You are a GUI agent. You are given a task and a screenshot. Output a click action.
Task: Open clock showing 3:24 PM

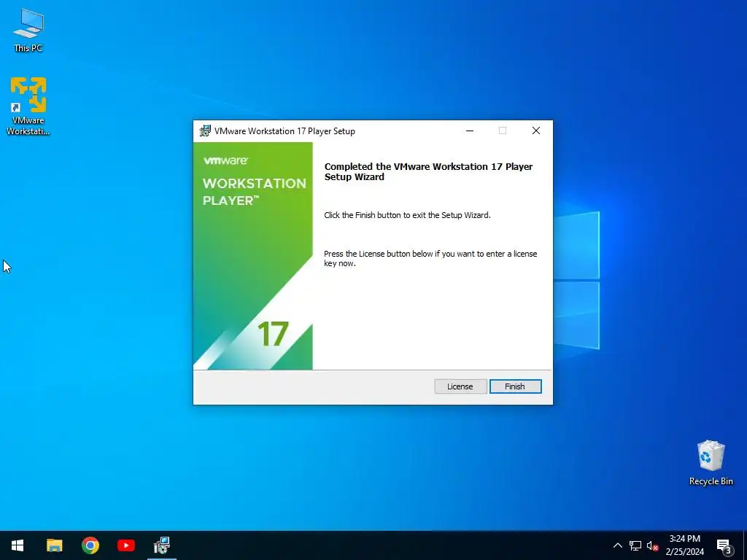pyautogui.click(x=684, y=545)
